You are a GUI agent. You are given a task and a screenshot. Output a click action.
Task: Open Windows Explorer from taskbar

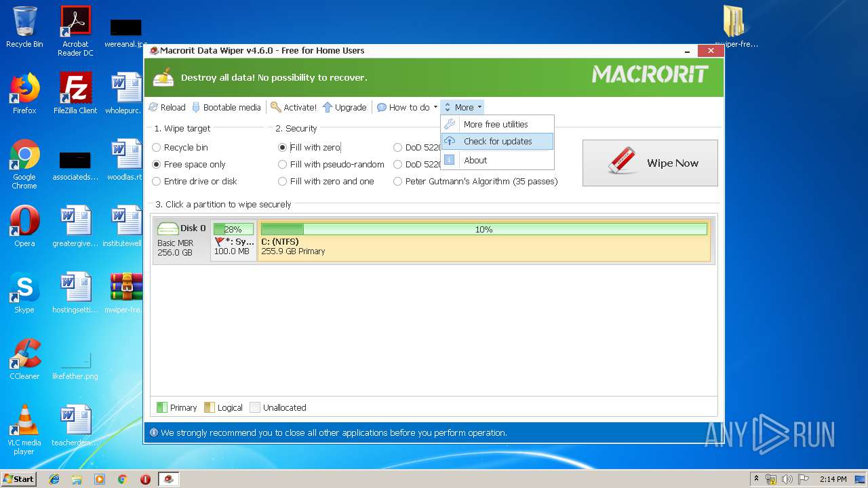[77, 479]
